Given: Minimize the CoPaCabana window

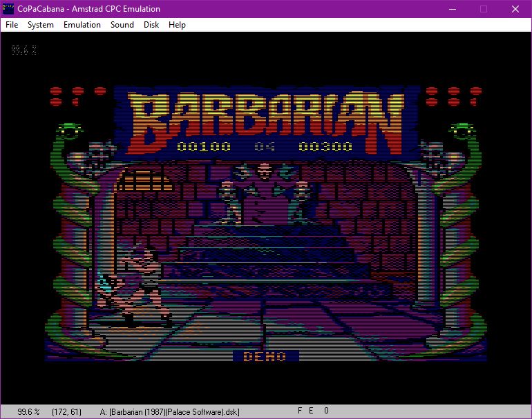Looking at the screenshot, I should pos(453,9).
